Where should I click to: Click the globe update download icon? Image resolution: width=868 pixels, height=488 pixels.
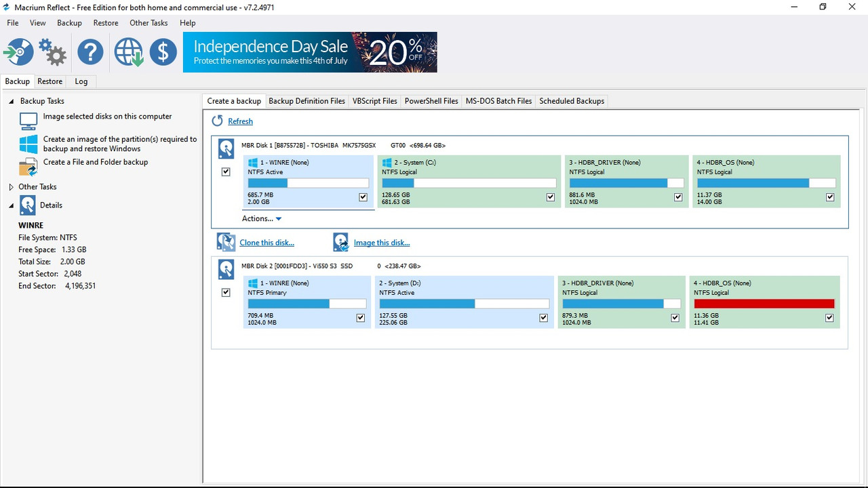(129, 52)
